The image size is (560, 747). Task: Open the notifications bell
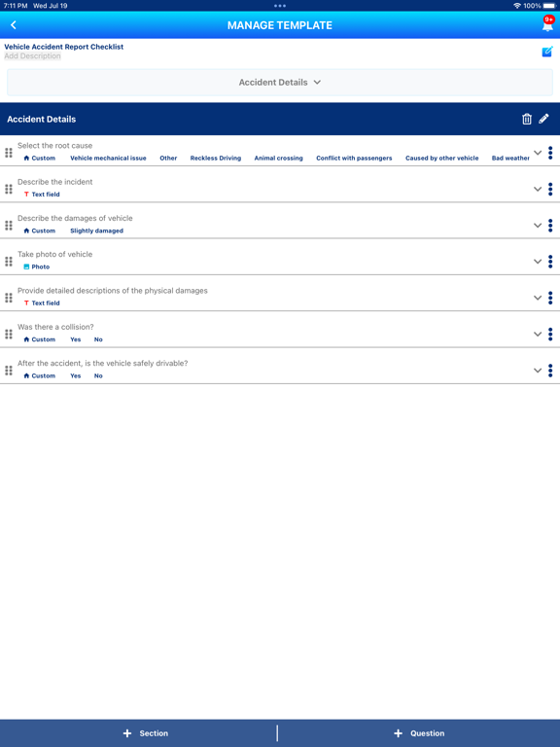(547, 23)
